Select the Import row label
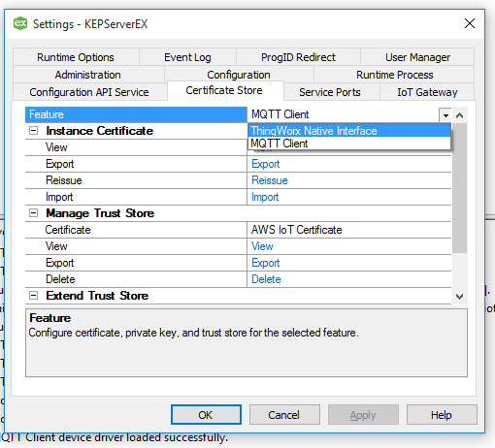 136,197
